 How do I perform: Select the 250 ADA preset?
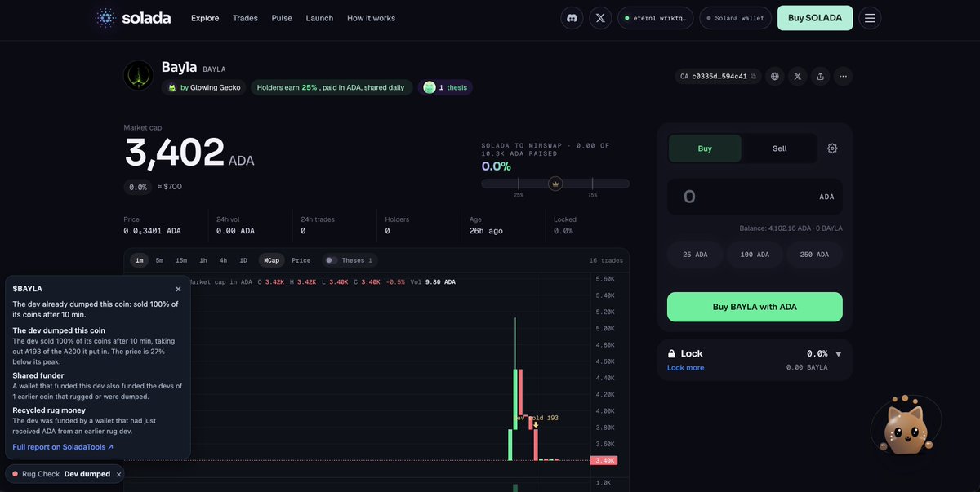click(x=814, y=255)
